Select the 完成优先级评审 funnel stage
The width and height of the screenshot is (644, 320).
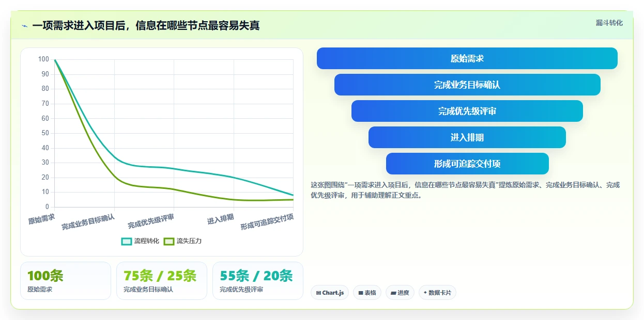467,111
